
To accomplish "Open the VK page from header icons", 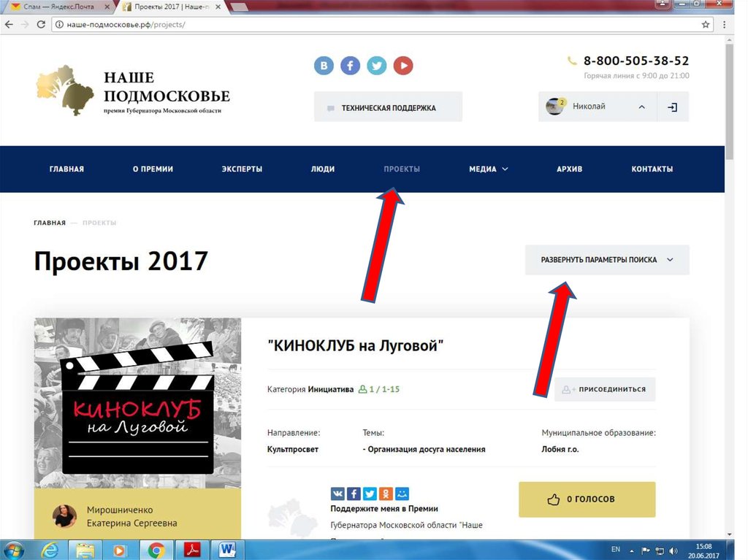I will point(324,66).
